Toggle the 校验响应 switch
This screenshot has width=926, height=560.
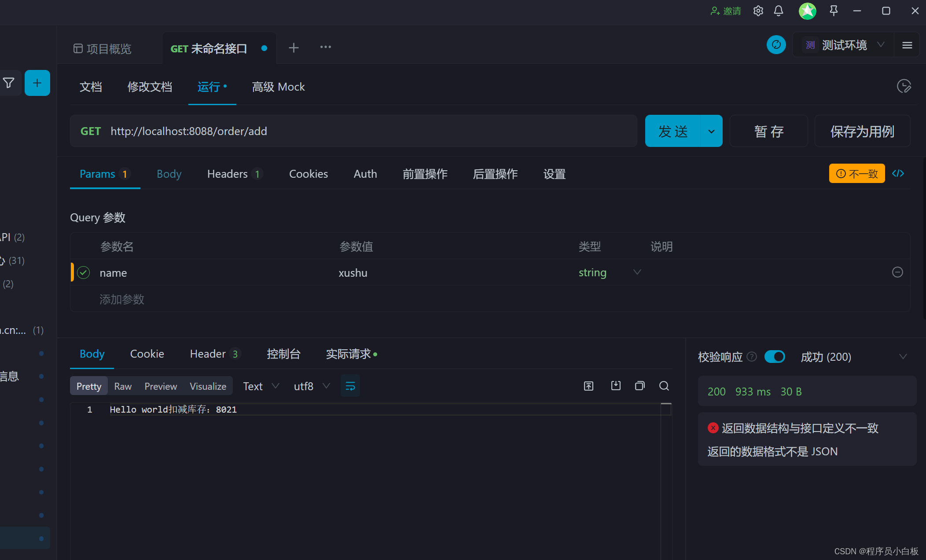[x=775, y=357]
